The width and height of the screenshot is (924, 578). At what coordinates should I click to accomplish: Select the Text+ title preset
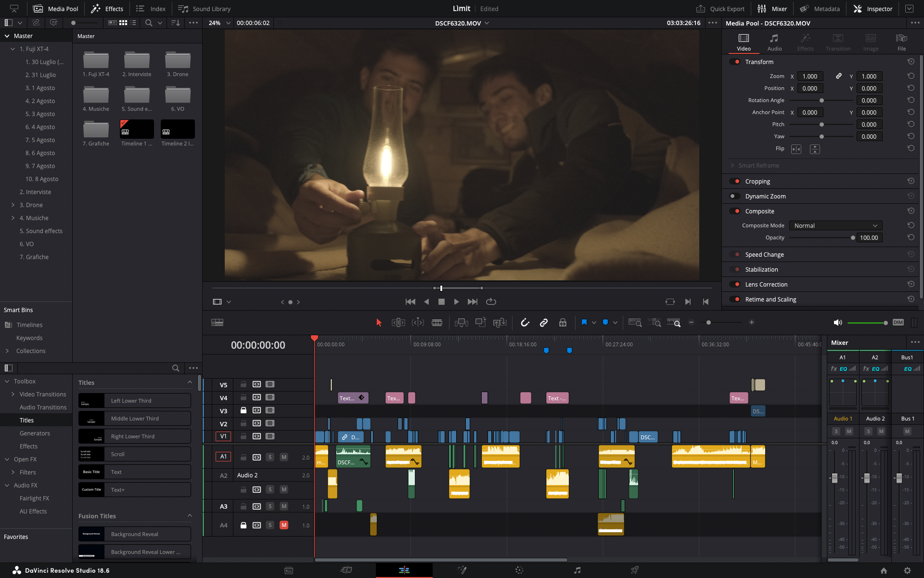click(135, 490)
